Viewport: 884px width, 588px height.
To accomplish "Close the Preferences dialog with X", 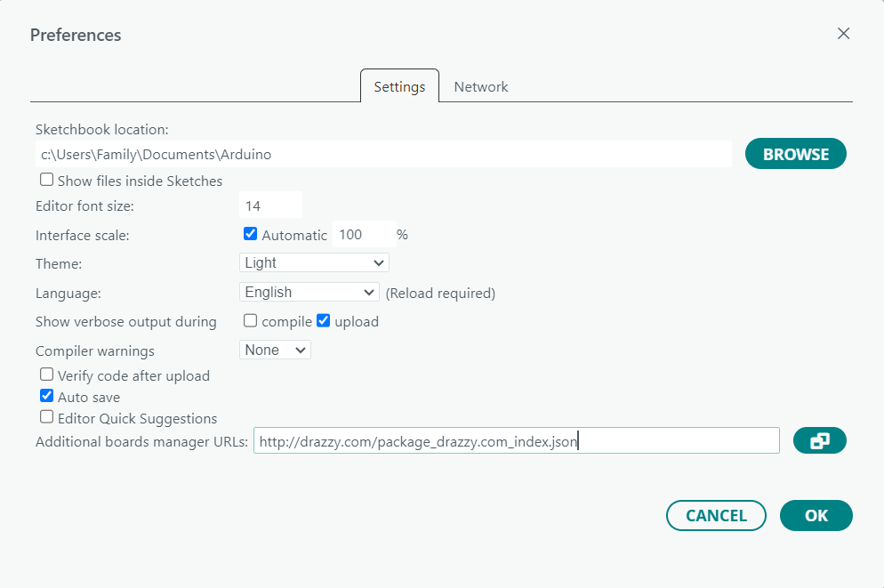I will [x=843, y=34].
